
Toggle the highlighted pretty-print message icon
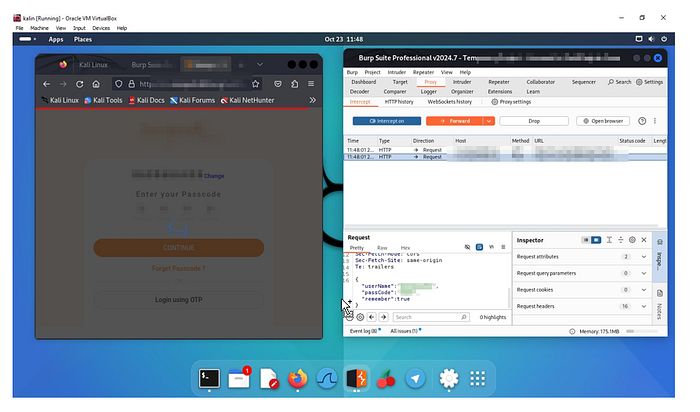click(x=479, y=247)
